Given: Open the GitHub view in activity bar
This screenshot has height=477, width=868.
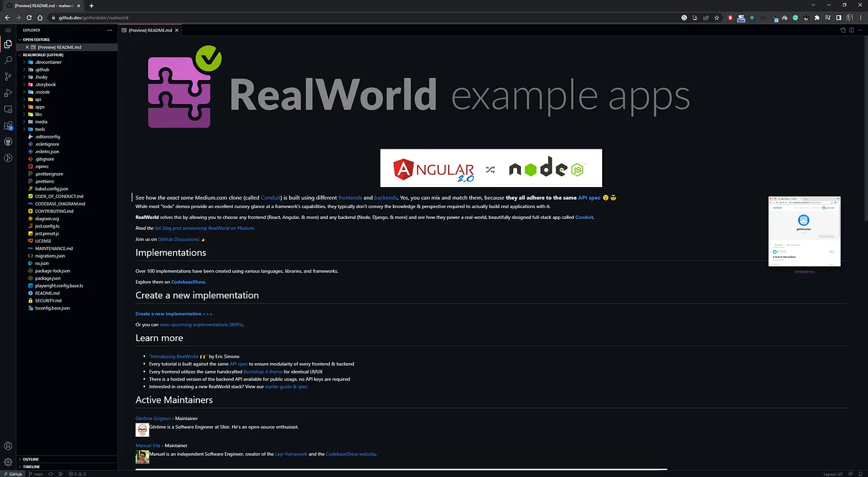Looking at the screenshot, I should tap(8, 142).
